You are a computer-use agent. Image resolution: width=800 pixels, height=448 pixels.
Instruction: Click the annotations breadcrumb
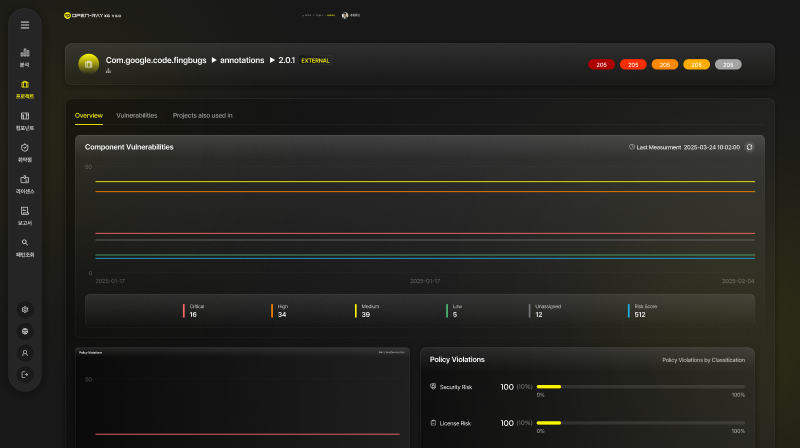pos(242,60)
